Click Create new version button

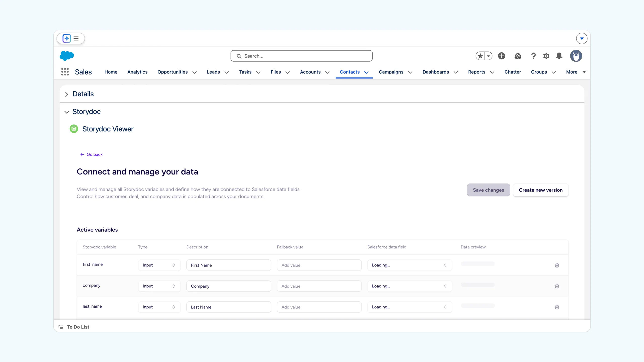541,190
